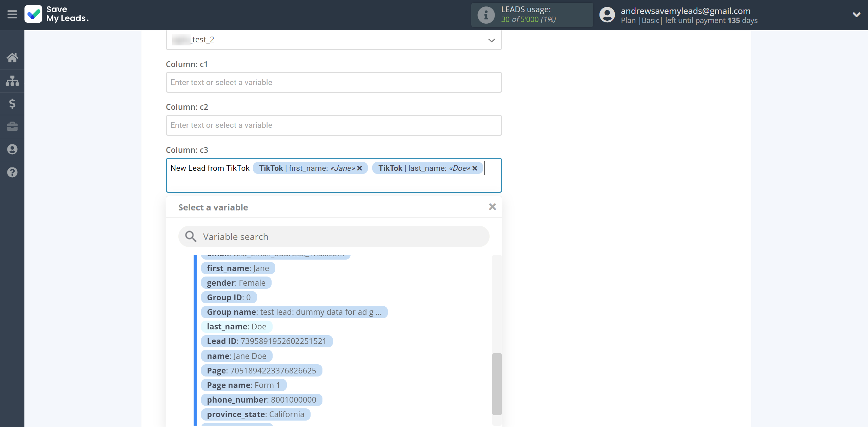
Task: Select the phone_number: 8001000000 variable
Action: (262, 400)
